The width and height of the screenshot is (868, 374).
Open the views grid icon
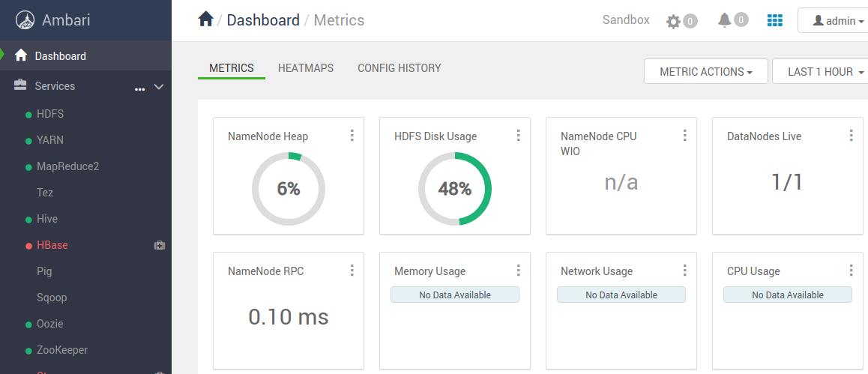point(775,20)
